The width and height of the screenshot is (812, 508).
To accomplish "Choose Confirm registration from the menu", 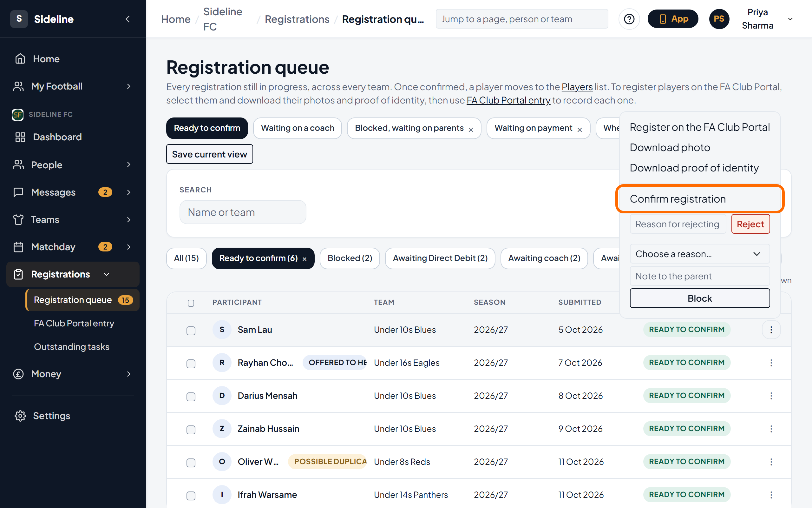I will tap(700, 199).
